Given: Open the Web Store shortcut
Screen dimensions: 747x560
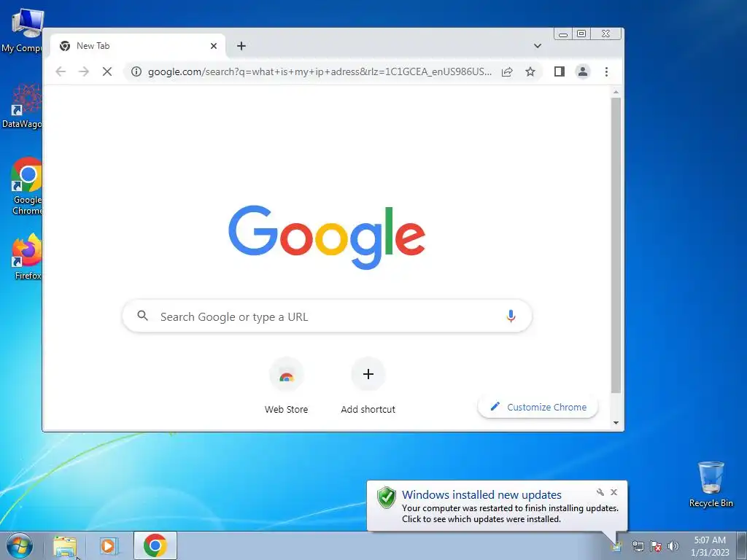Looking at the screenshot, I should point(286,386).
